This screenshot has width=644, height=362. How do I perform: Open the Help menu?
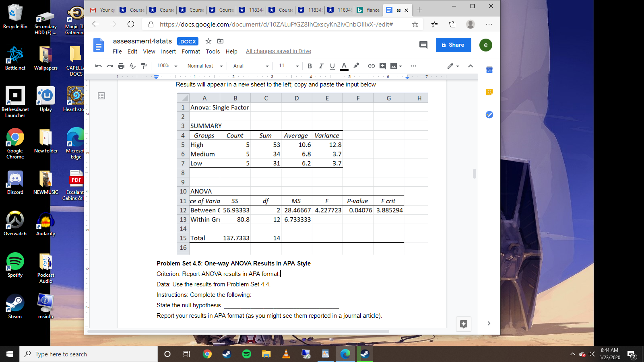pyautogui.click(x=231, y=51)
